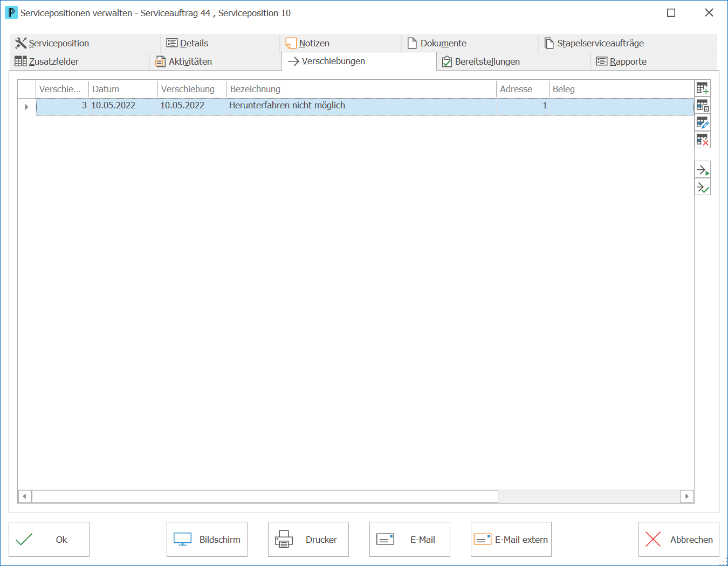Go to the Zusatzfelder tab
Screen dimensions: 728x566
80,61
